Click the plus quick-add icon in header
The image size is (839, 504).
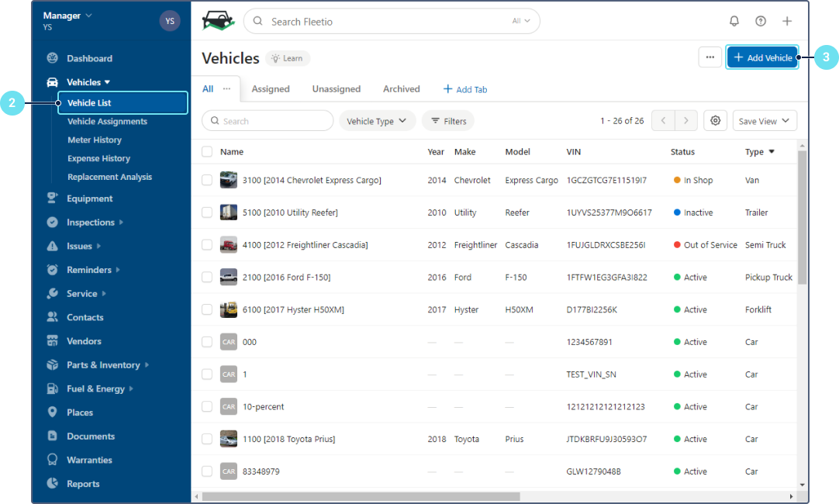point(787,22)
